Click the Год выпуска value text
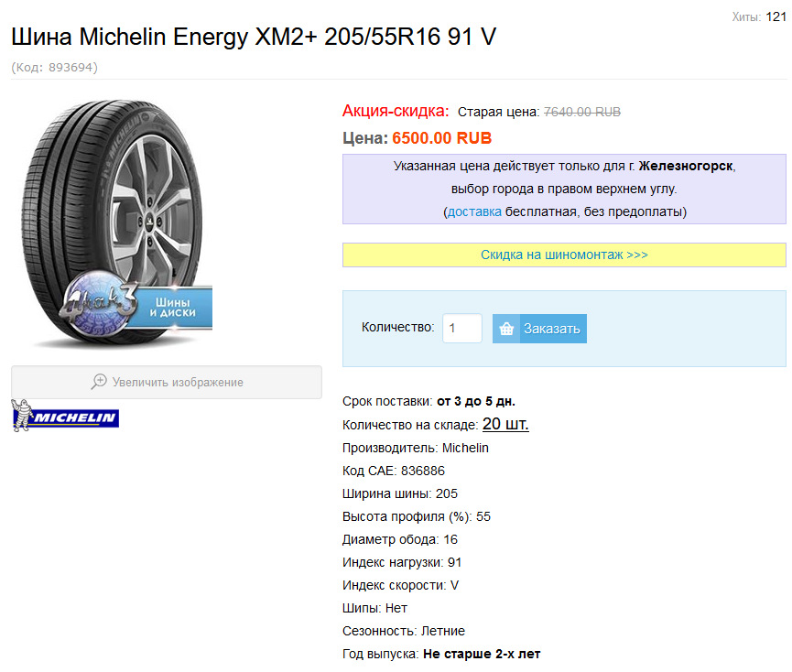 pyautogui.click(x=482, y=654)
